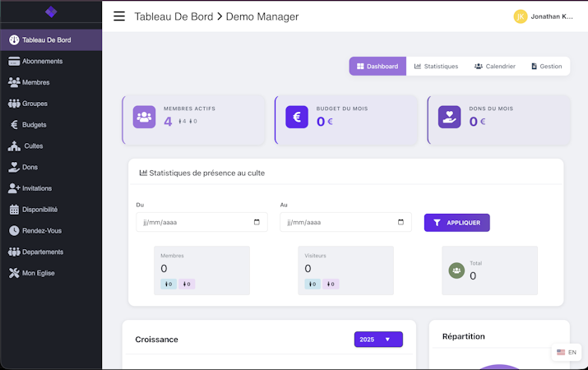Click the Croissance heading

point(157,340)
